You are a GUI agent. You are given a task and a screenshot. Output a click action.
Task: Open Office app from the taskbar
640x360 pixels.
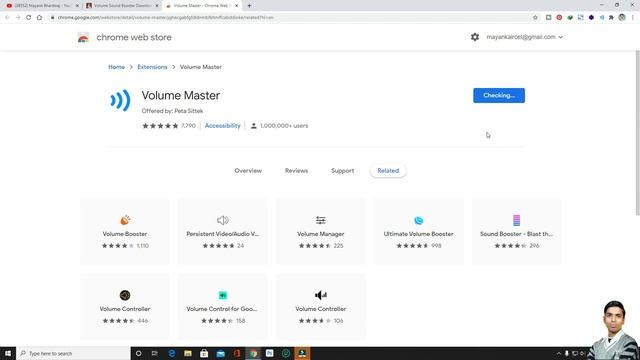237,353
